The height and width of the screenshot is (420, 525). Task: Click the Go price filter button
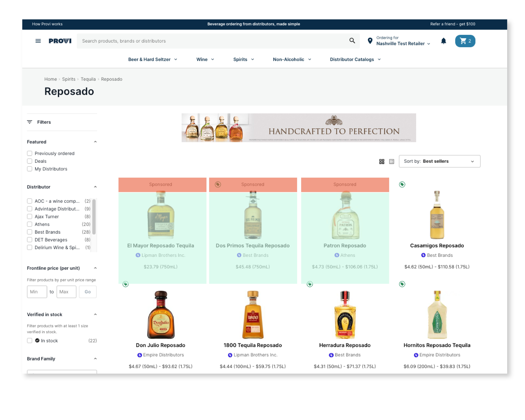pos(88,292)
